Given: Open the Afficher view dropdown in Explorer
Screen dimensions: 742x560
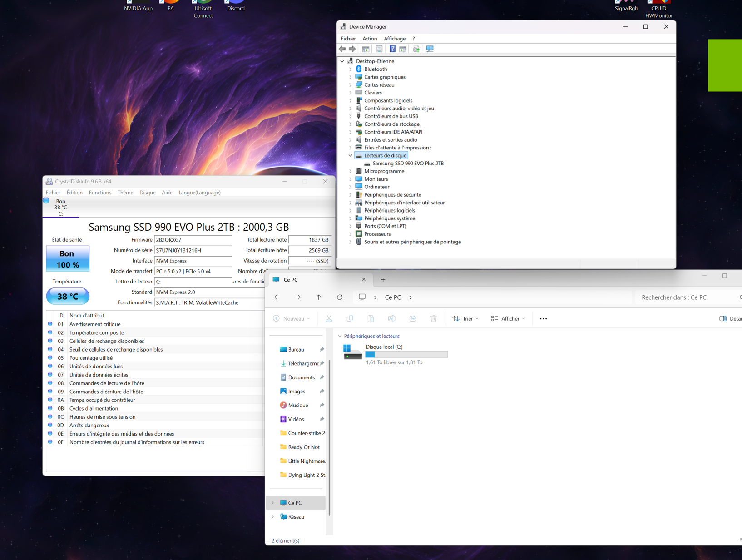Looking at the screenshot, I should 508,319.
